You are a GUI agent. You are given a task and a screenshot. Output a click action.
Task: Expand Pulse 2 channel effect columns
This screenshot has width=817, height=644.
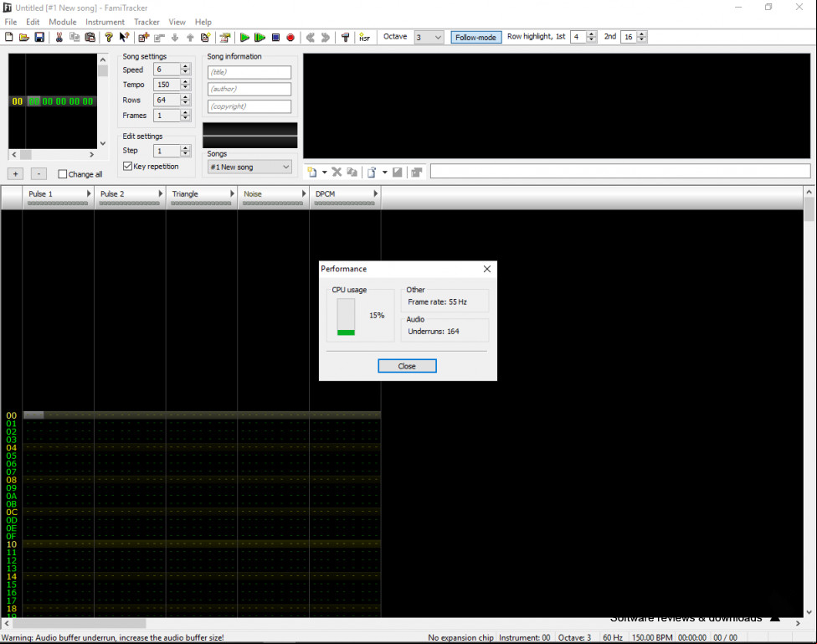click(161, 193)
